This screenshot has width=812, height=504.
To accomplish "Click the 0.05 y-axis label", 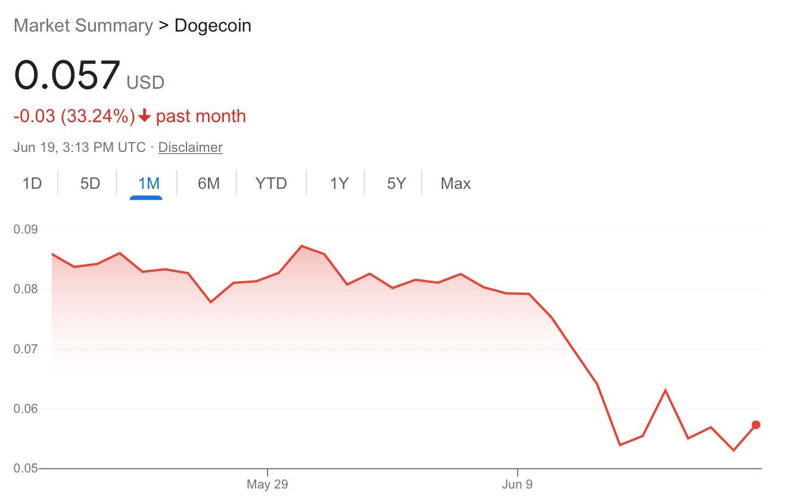I will click(26, 469).
